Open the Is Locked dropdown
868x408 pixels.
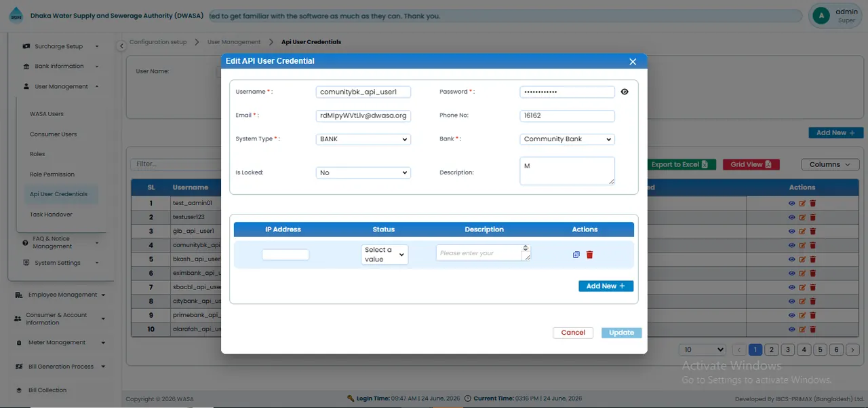pos(363,173)
